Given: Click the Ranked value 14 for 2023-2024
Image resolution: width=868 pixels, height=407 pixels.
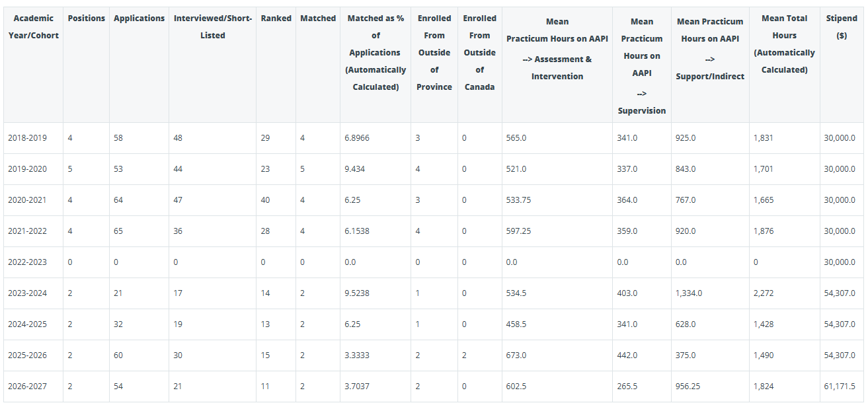Looking at the screenshot, I should [x=265, y=293].
